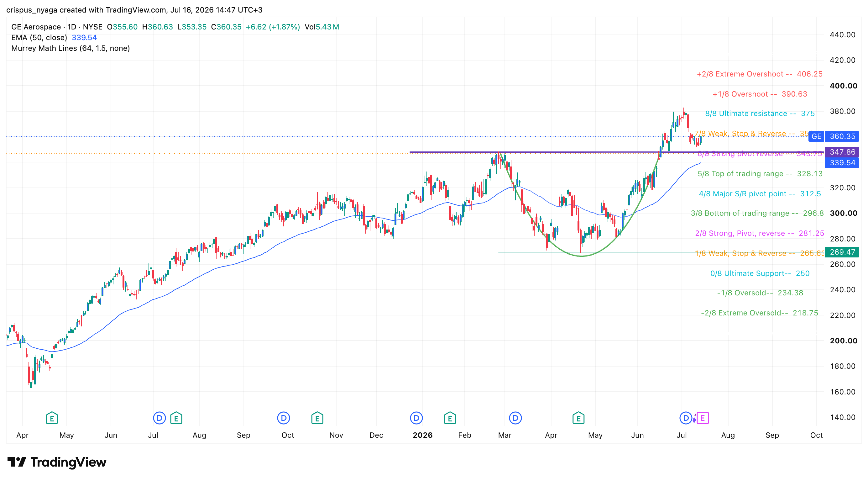Viewport: 868px width, 481px height.
Task: Select the purple 347.86 price label
Action: (842, 152)
